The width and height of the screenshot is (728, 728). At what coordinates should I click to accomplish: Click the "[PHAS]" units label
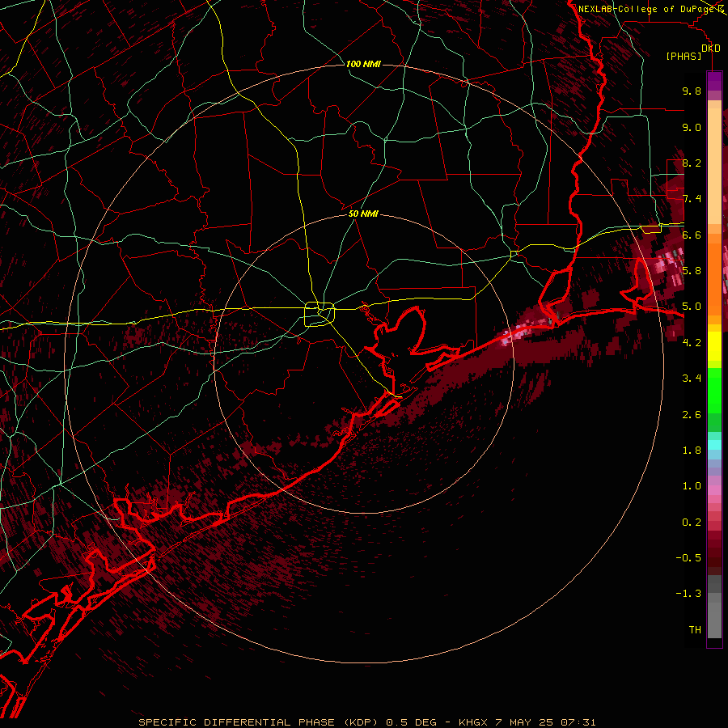[684, 57]
